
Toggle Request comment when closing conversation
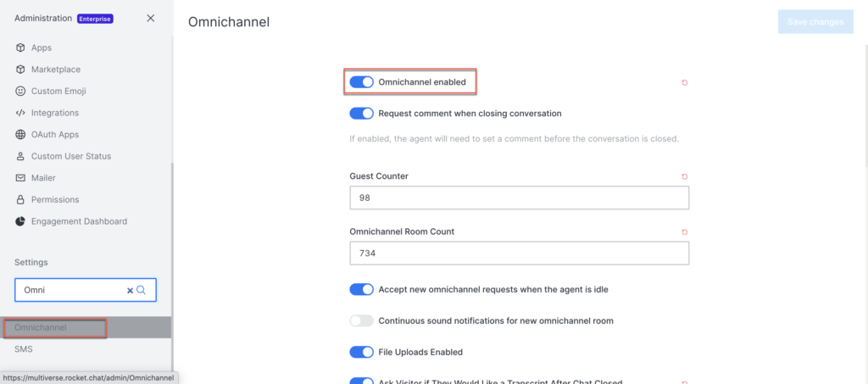coord(361,114)
